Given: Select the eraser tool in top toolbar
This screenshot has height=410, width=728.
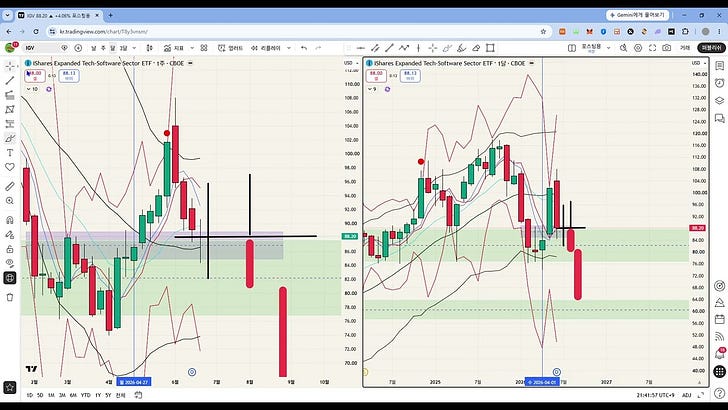Looking at the screenshot, I should tap(476, 48).
